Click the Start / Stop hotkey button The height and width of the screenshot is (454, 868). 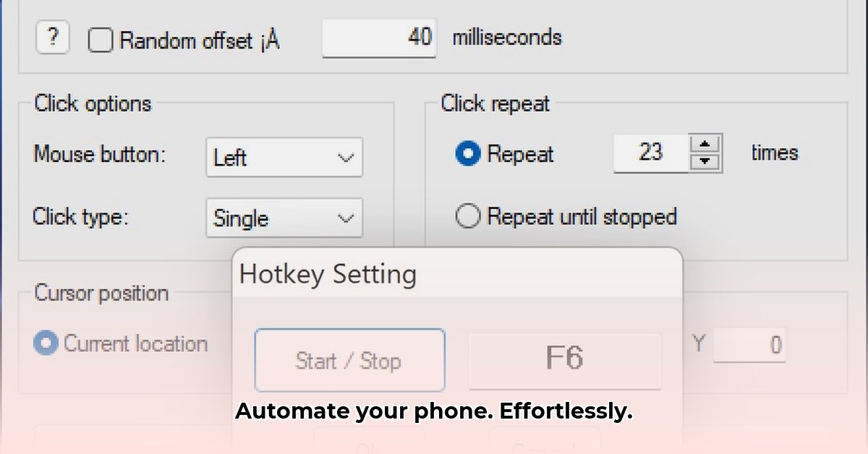(349, 360)
